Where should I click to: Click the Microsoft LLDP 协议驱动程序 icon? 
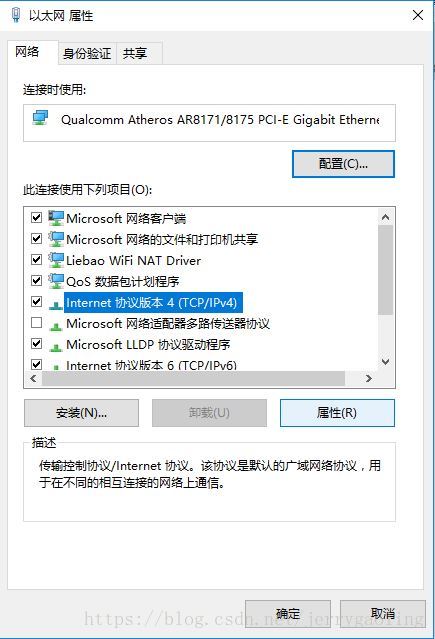point(56,347)
